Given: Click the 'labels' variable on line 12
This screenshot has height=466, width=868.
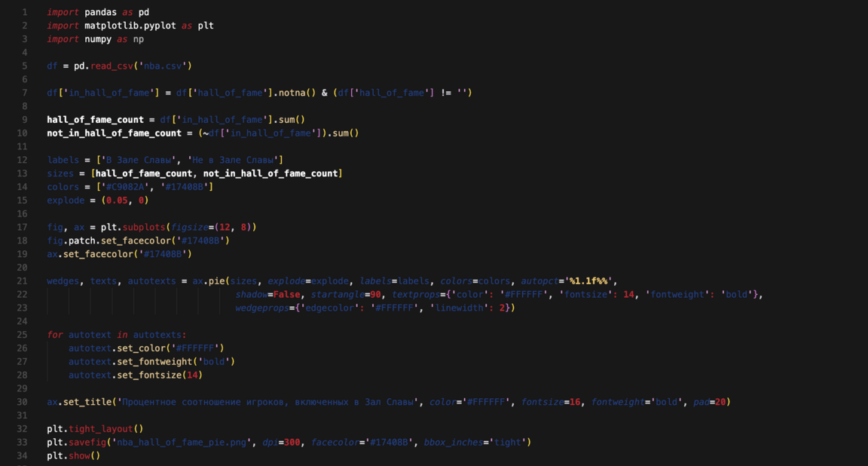Looking at the screenshot, I should click(x=63, y=160).
